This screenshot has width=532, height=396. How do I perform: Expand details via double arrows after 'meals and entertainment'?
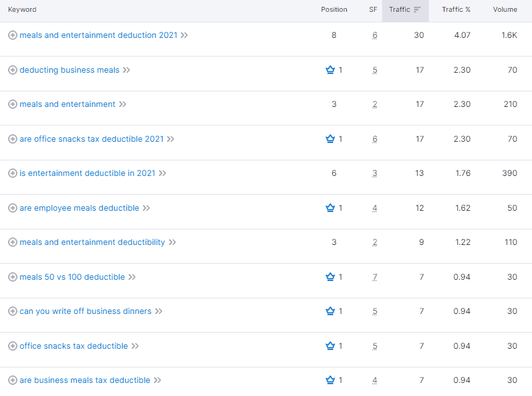pos(122,104)
